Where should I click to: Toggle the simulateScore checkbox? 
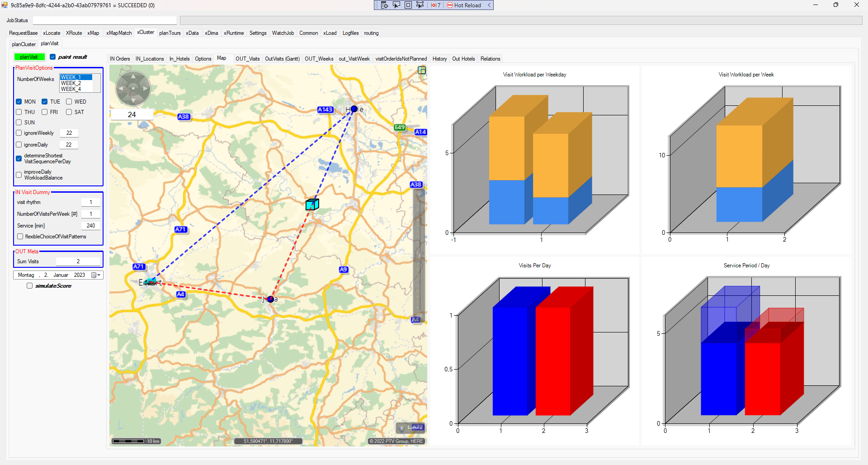tap(30, 286)
